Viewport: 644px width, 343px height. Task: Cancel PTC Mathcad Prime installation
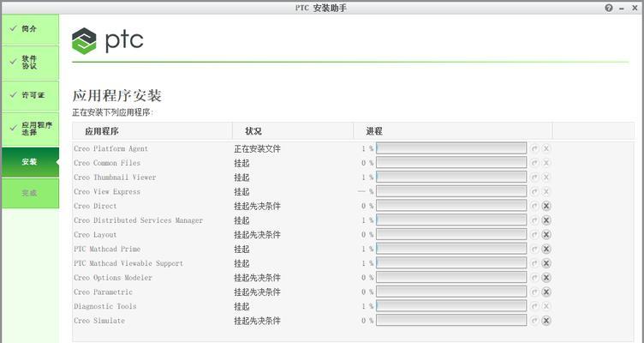point(546,250)
